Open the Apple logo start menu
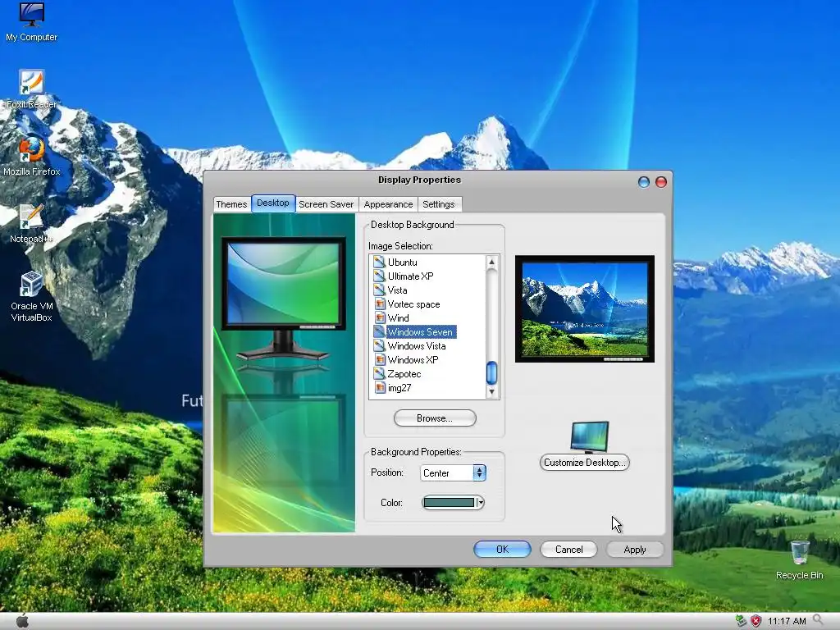The height and width of the screenshot is (630, 840). pyautogui.click(x=22, y=621)
